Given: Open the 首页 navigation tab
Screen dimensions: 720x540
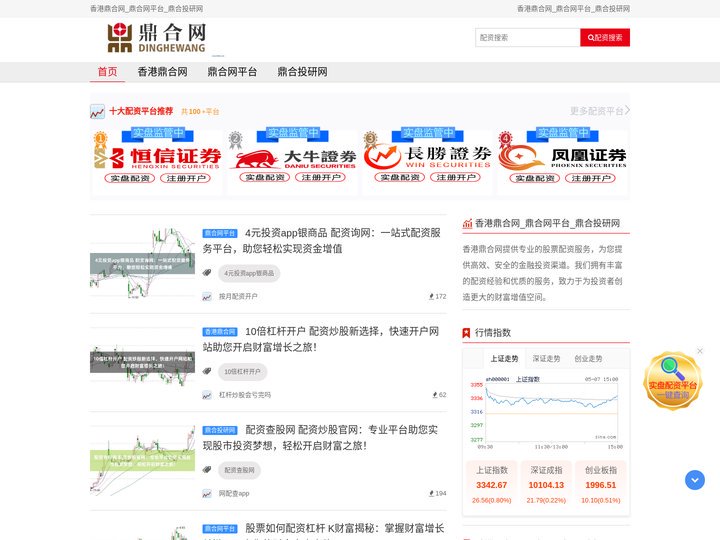Looking at the screenshot, I should coord(107,72).
